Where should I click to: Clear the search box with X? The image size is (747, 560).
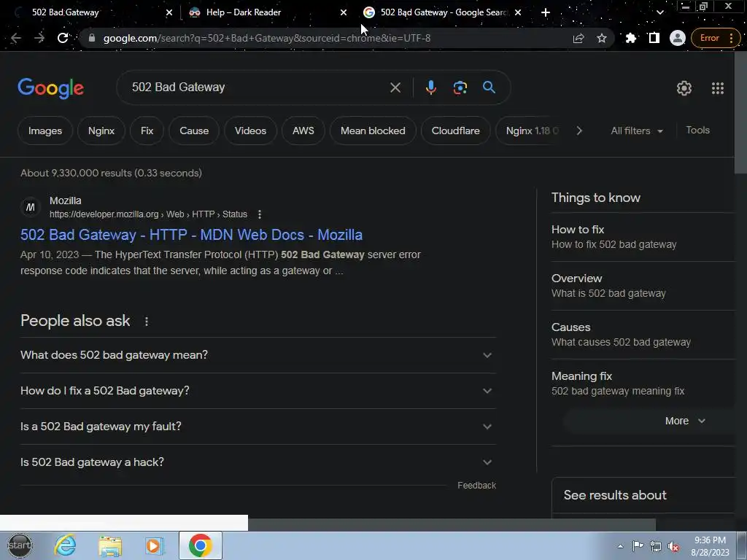395,87
